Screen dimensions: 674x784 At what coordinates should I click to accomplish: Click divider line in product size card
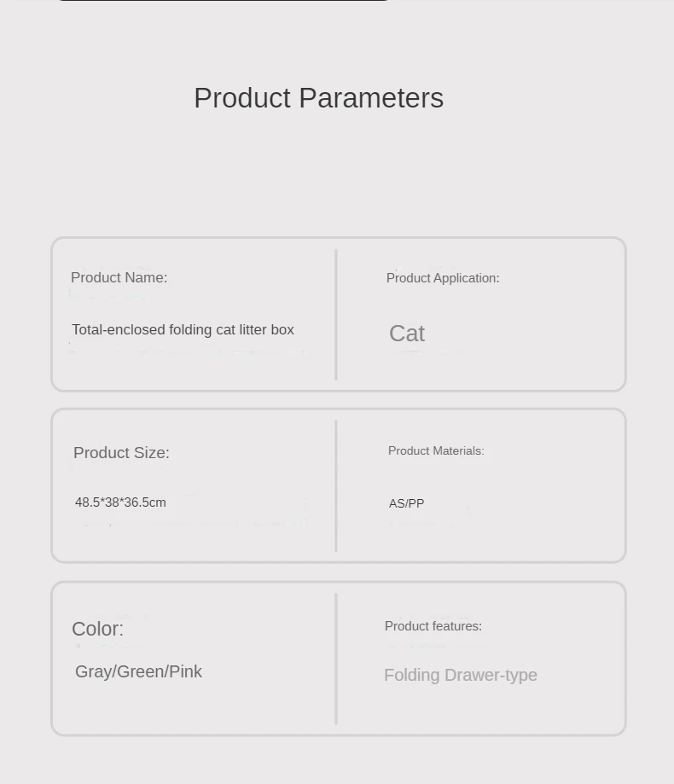tap(336, 486)
